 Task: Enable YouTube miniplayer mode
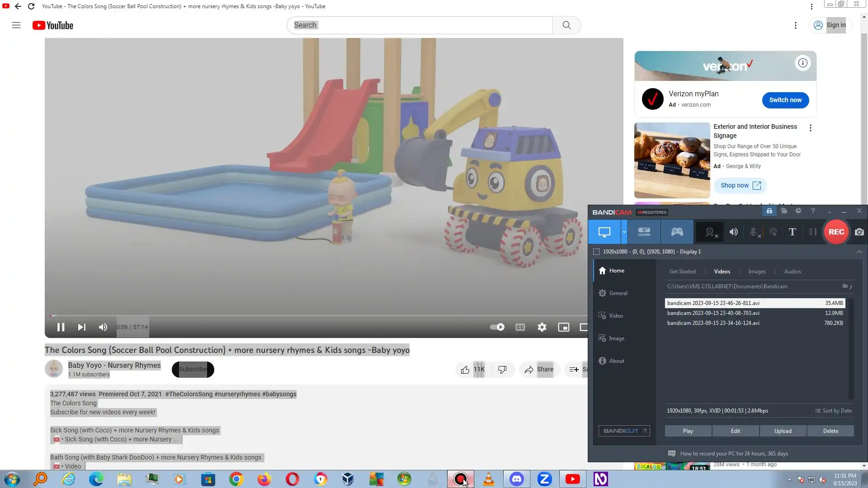563,327
